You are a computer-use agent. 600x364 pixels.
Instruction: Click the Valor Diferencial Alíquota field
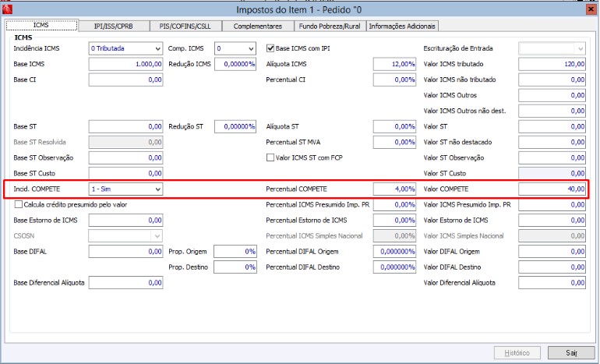[552, 283]
